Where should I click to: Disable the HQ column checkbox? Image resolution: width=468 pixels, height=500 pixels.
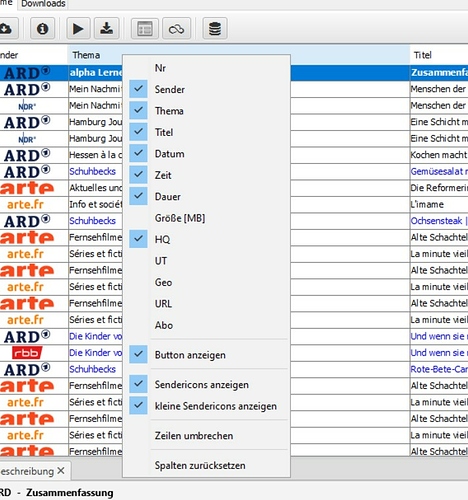coord(138,239)
